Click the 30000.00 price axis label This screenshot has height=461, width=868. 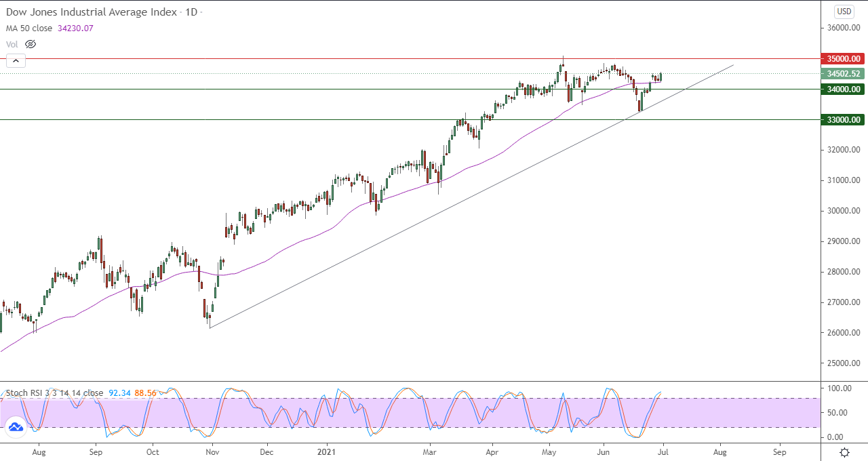(x=842, y=211)
